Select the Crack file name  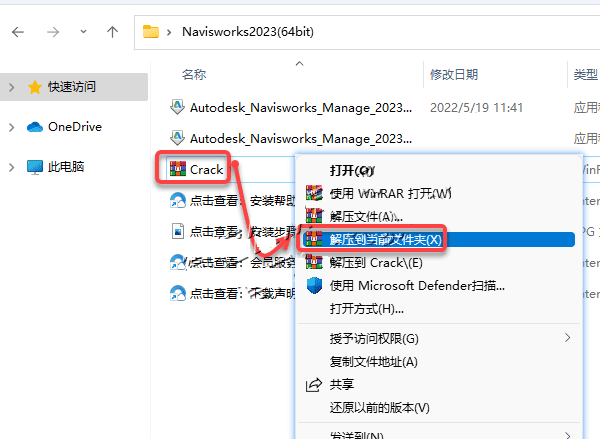click(x=207, y=169)
